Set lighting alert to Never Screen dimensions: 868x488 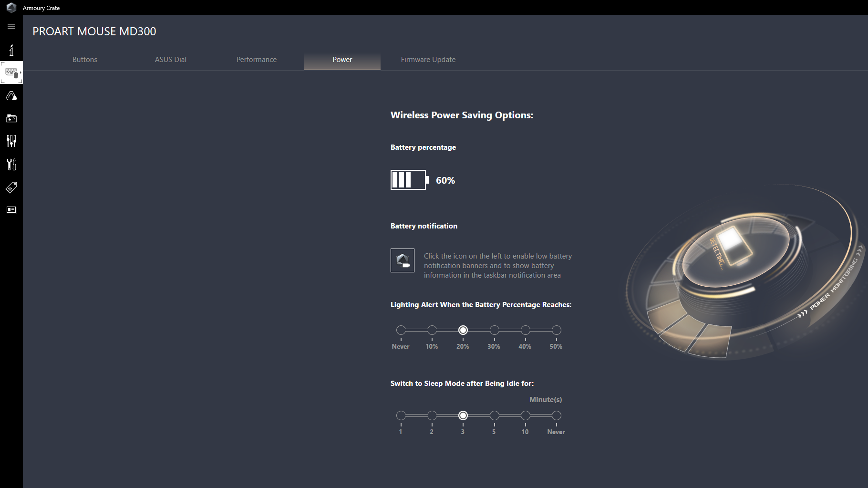(x=401, y=329)
